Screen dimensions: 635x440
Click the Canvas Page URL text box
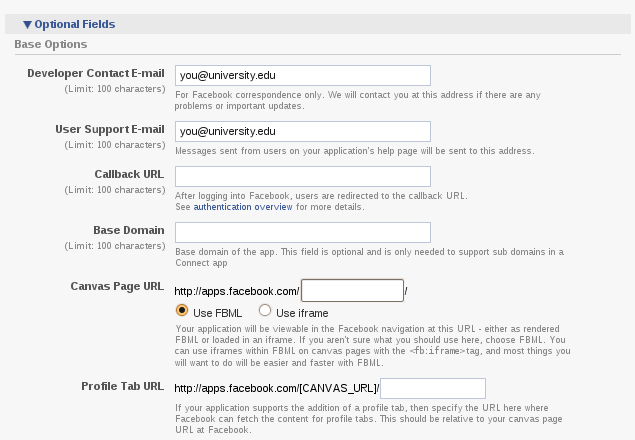[x=352, y=291]
